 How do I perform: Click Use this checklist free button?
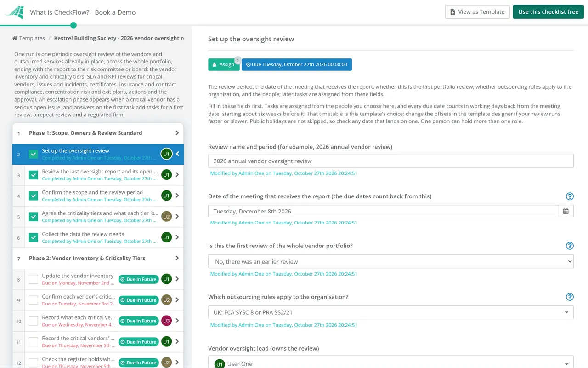coord(548,12)
